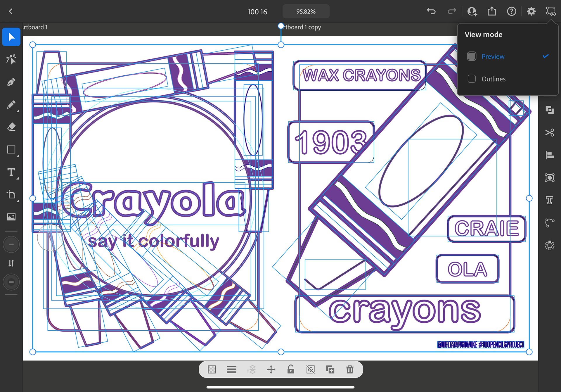
Task: Open the Object panel
Action: pyautogui.click(x=550, y=178)
